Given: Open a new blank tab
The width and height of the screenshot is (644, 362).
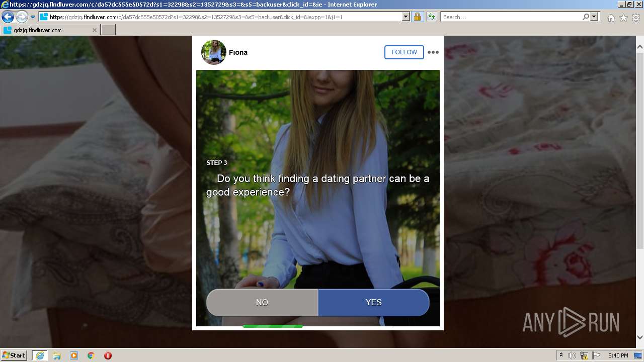Looking at the screenshot, I should (x=108, y=30).
